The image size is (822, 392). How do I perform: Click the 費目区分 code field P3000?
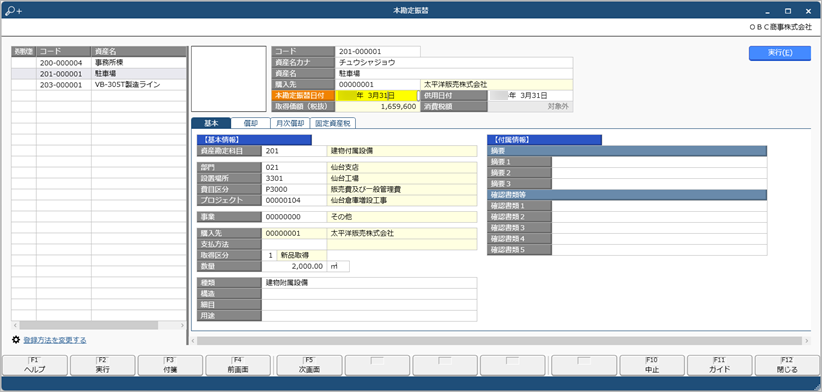pos(294,189)
